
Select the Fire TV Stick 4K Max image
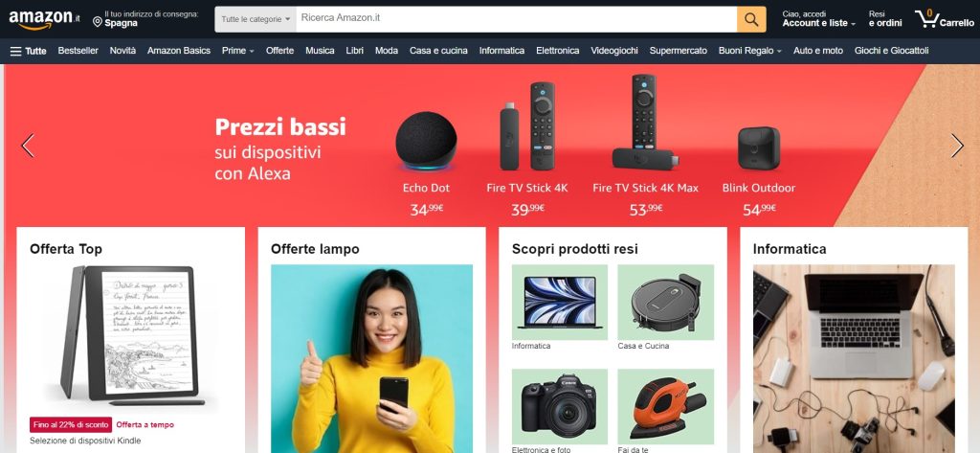[645, 122]
